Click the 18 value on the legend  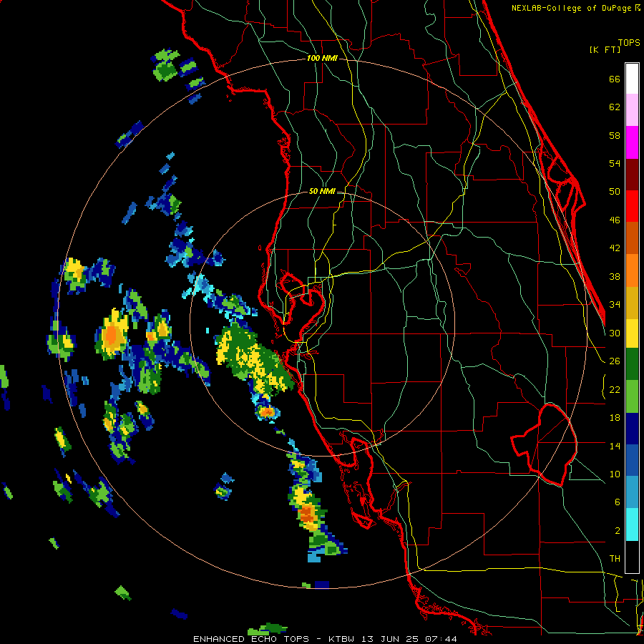[x=615, y=418]
